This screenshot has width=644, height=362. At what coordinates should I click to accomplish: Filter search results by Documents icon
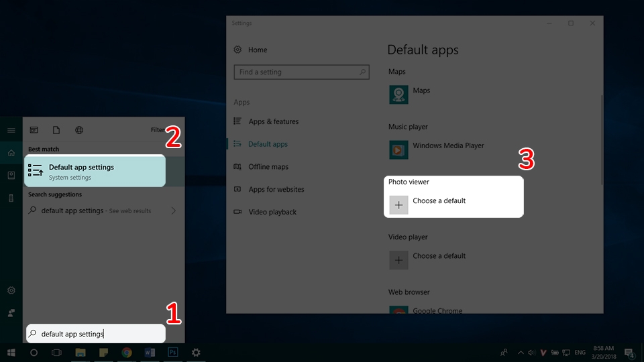tap(56, 130)
